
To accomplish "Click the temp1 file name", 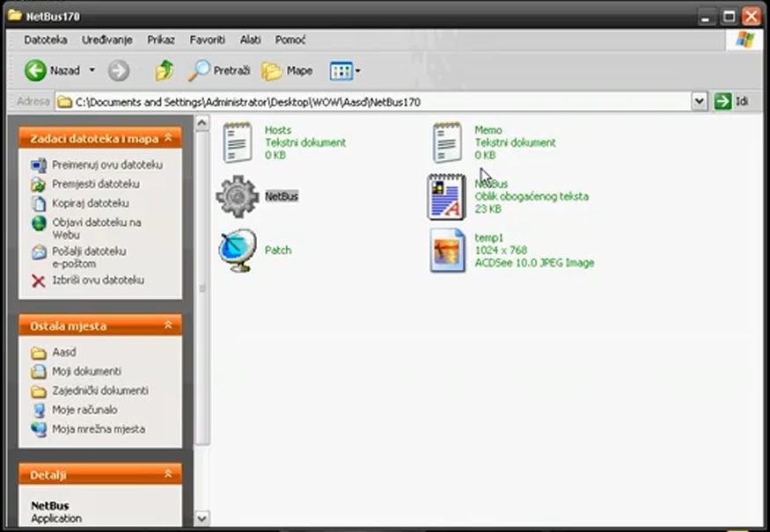I will (x=489, y=237).
